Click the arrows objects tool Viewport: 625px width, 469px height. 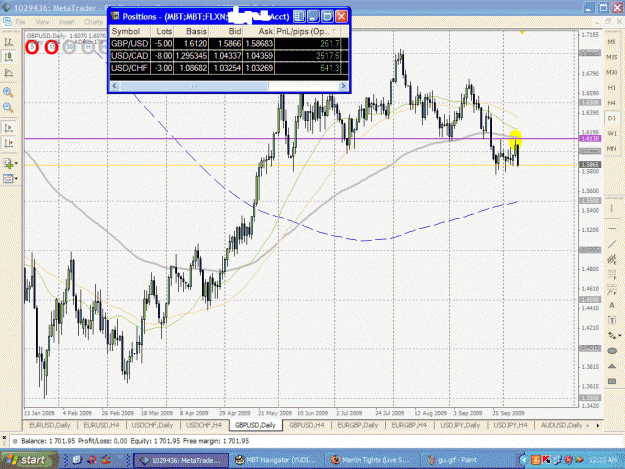click(x=611, y=336)
